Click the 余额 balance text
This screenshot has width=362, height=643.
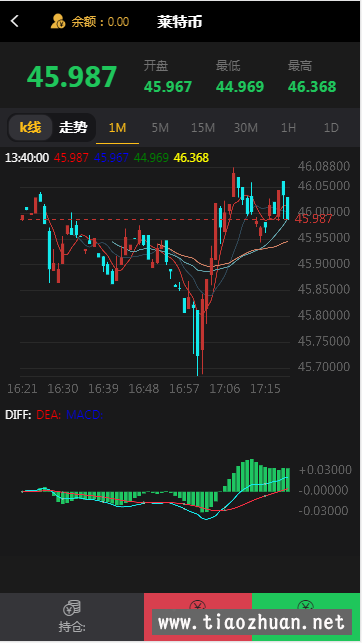pyautogui.click(x=100, y=21)
